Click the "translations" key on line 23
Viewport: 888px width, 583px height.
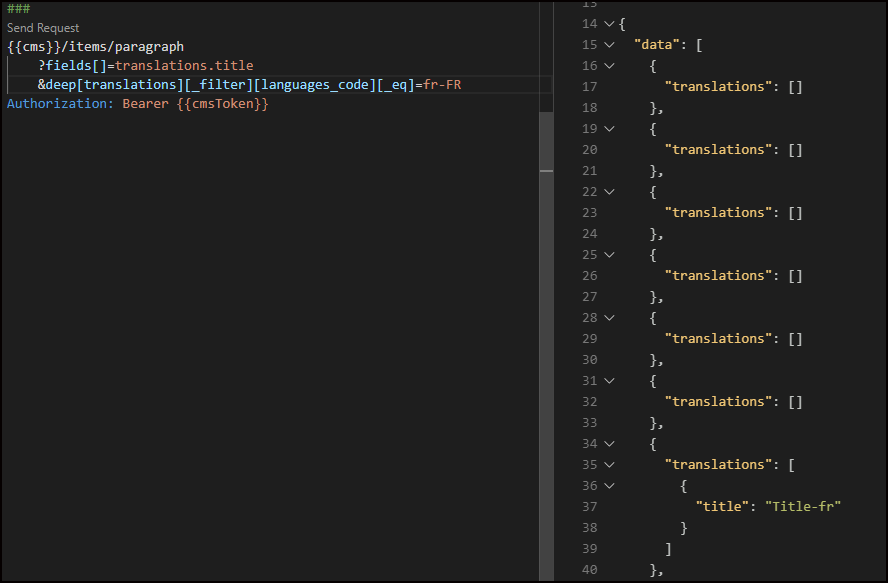[x=718, y=212]
